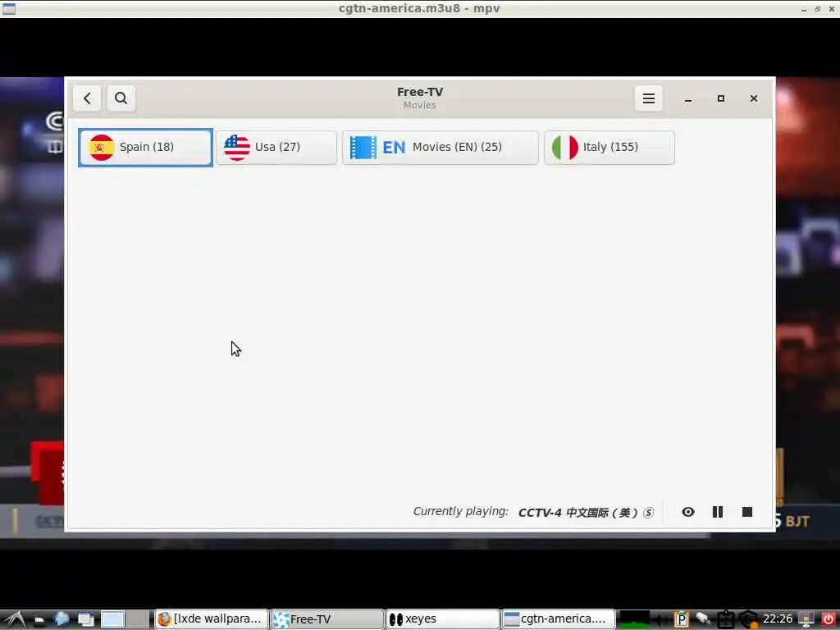Click the USA flag icon
The width and height of the screenshot is (840, 630).
point(237,148)
